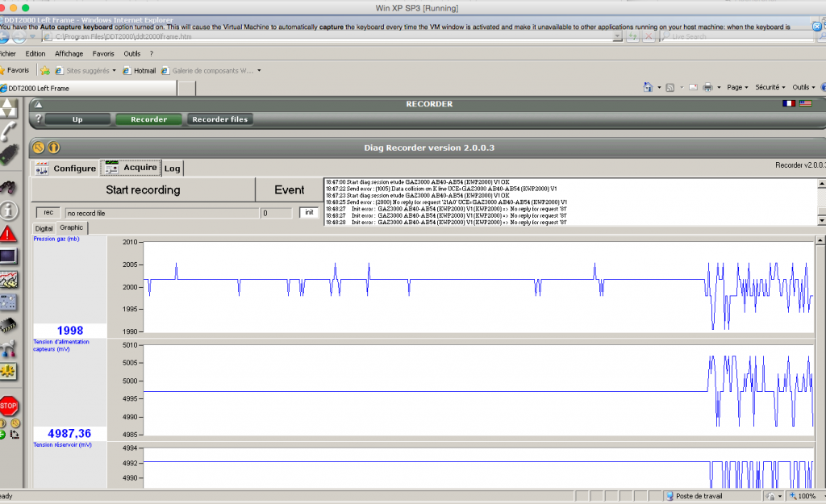The image size is (826, 504).
Task: Click the green Recorder button
Action: pyautogui.click(x=148, y=119)
